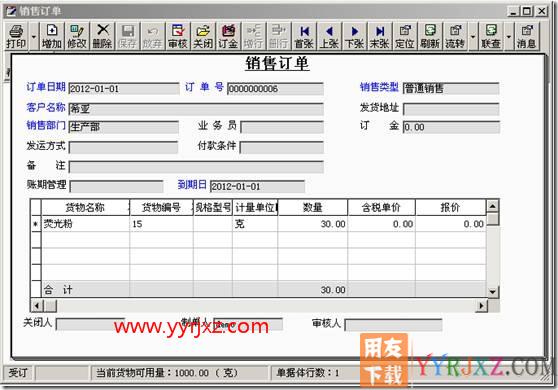Click the 受订 status bar entry
Screen dimensions: 558x390
[x=18, y=373]
